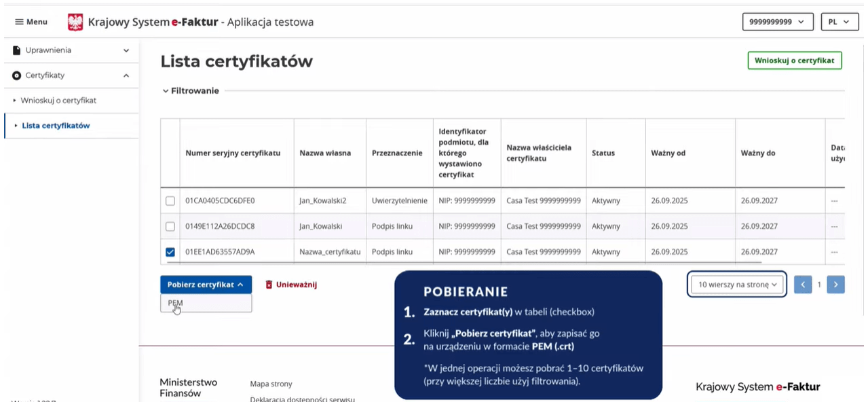Screen dimensions: 868x402
Task: Click the green 'Wnioskuj o certyfikat' button
Action: (794, 60)
